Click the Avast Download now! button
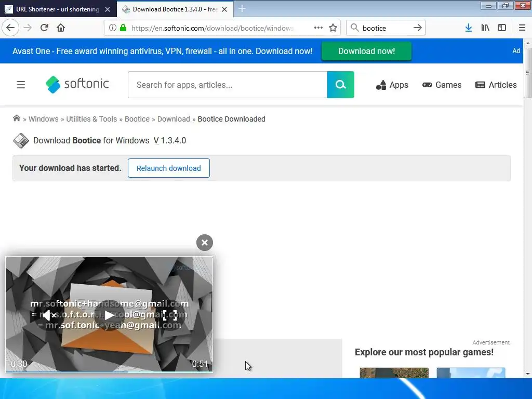Viewport: 532px width, 399px height. point(366,51)
